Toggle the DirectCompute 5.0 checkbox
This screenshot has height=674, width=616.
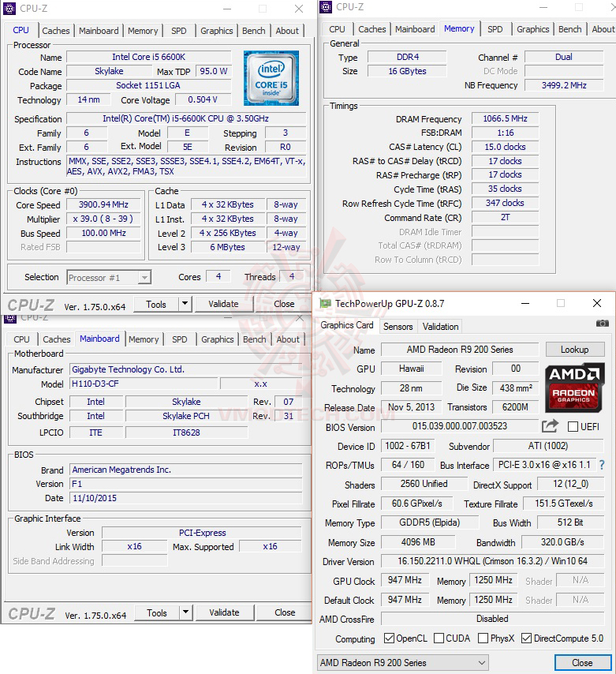(526, 638)
